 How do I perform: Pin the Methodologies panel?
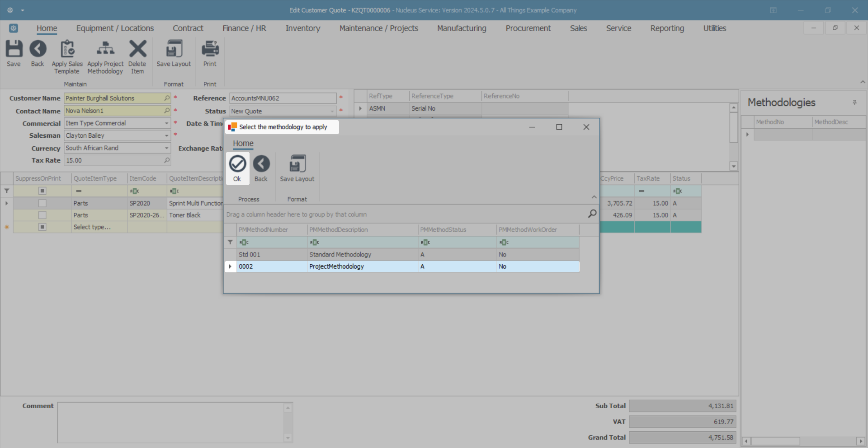tap(854, 103)
